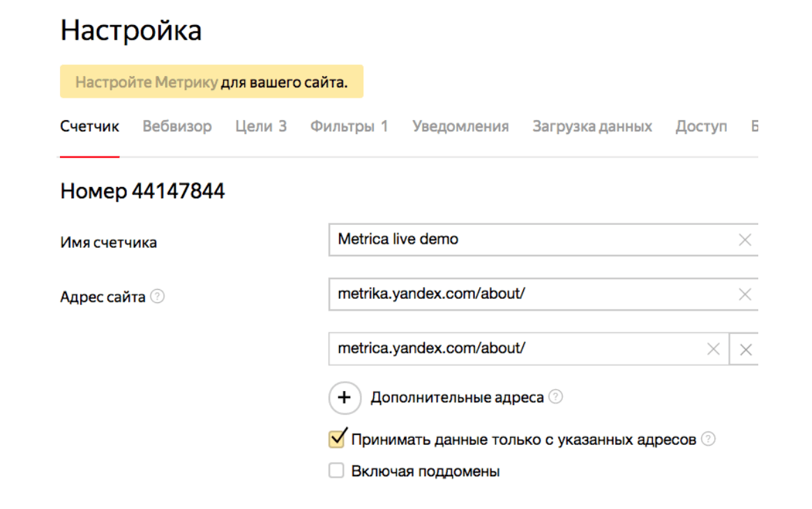Open help icon next to Дополнительные адреса
This screenshot has width=812, height=509.
point(555,397)
